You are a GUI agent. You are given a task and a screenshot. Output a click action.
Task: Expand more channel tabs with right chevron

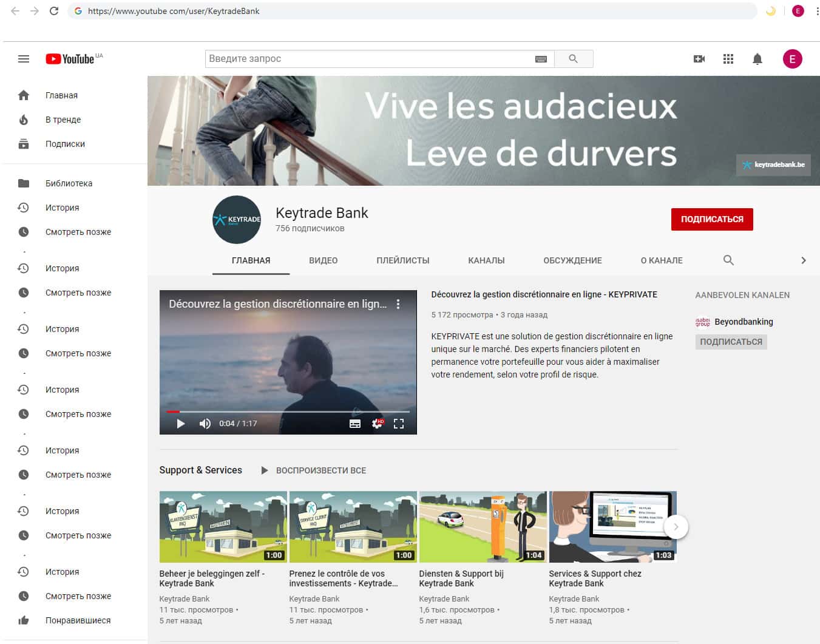[803, 260]
